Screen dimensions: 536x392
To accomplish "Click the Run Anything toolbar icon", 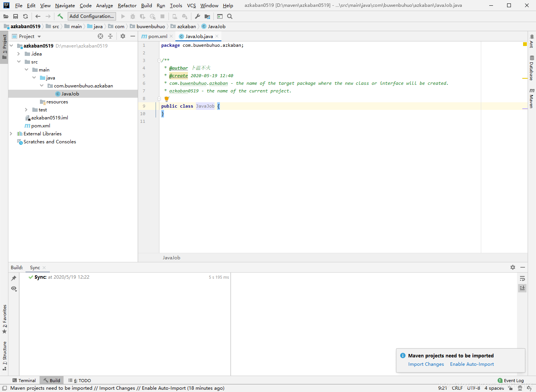I will tap(220, 16).
